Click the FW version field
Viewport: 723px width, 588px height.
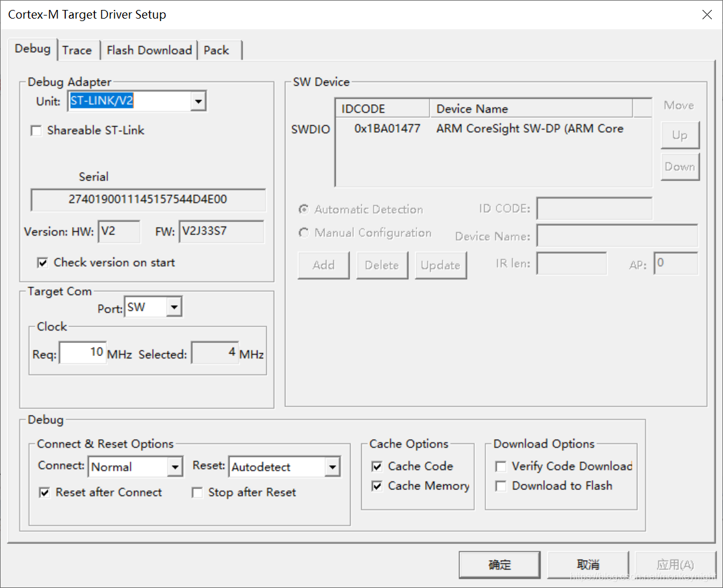[x=222, y=231]
